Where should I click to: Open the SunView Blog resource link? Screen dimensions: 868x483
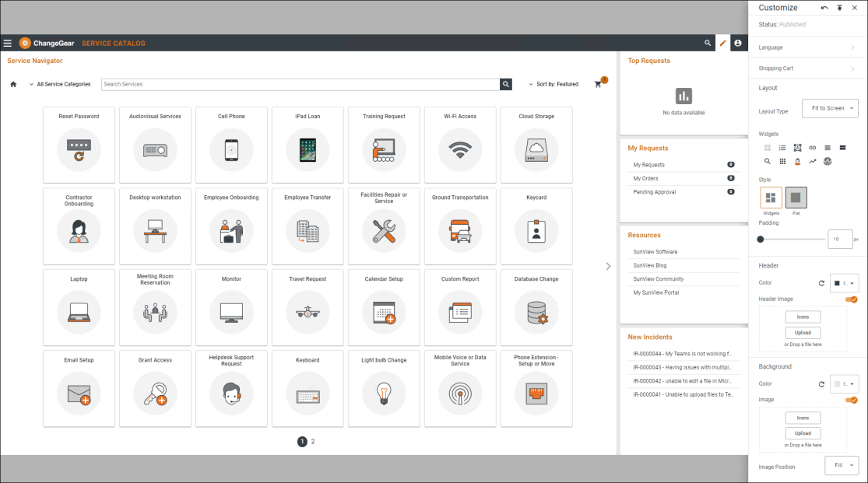pyautogui.click(x=650, y=265)
